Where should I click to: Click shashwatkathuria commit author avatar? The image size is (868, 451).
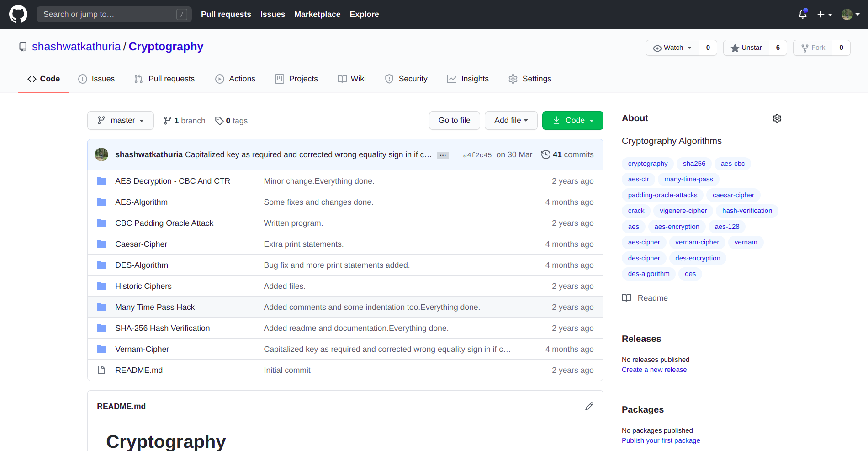101,154
